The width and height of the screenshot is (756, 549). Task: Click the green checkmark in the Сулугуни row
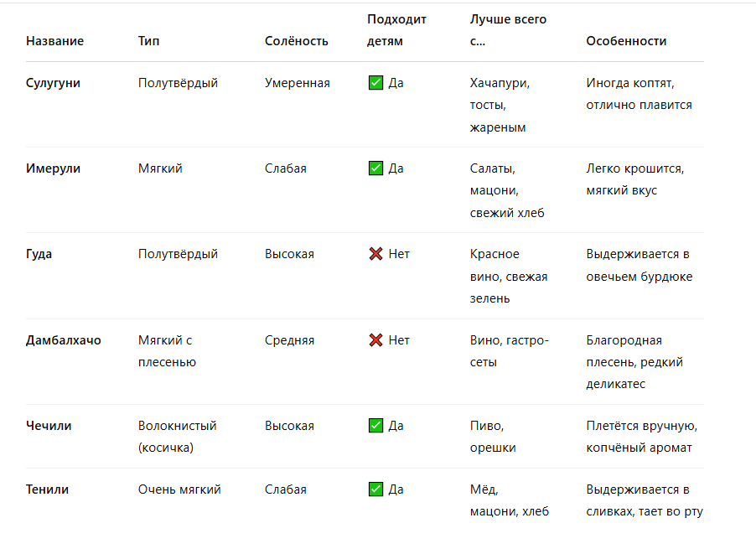click(x=375, y=83)
